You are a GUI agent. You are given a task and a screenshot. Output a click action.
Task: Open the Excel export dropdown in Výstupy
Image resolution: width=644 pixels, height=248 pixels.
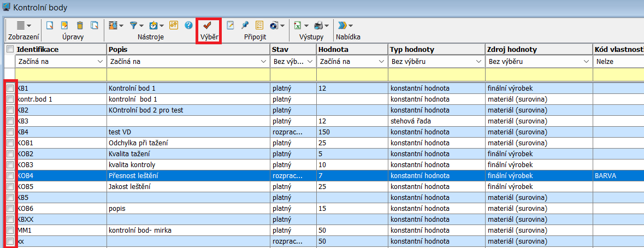[301, 25]
